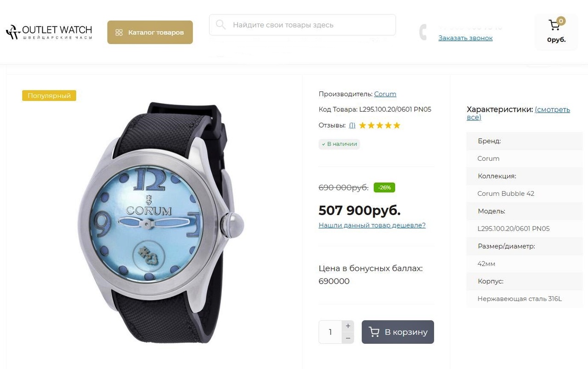Click the phone handset icon
Viewport: 588px width, 369px height.
(423, 32)
